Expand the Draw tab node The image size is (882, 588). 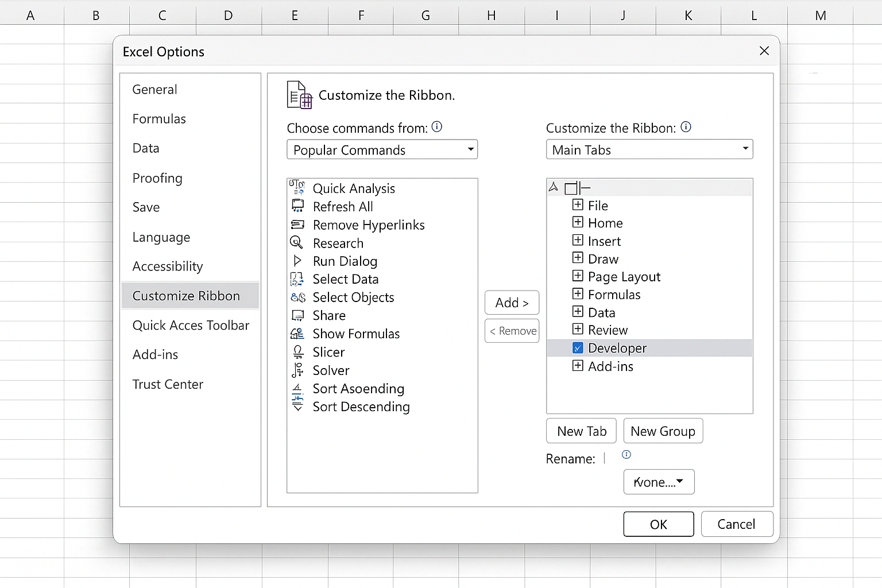tap(578, 258)
